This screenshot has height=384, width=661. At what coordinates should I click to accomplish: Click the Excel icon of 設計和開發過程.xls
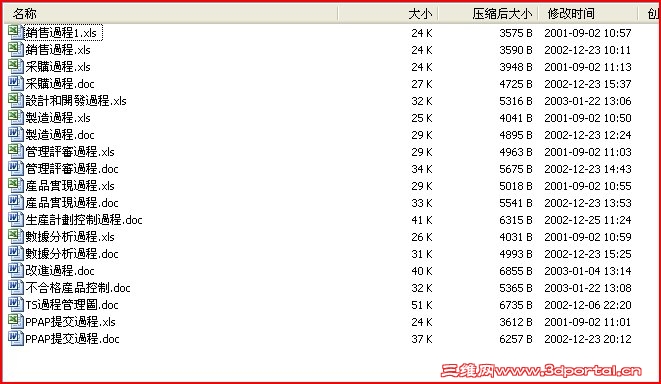pos(16,100)
